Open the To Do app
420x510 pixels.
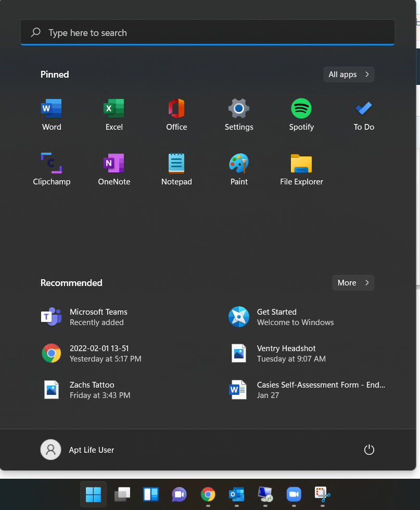click(364, 115)
